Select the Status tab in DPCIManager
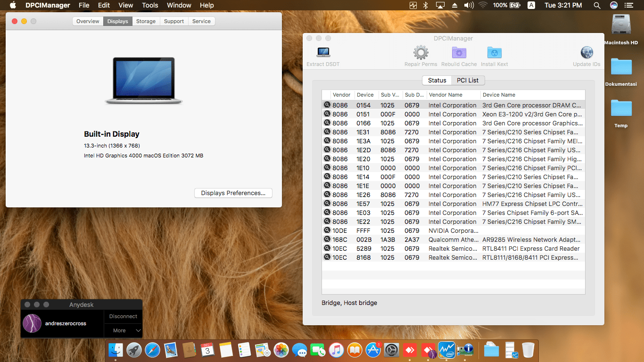 click(437, 80)
